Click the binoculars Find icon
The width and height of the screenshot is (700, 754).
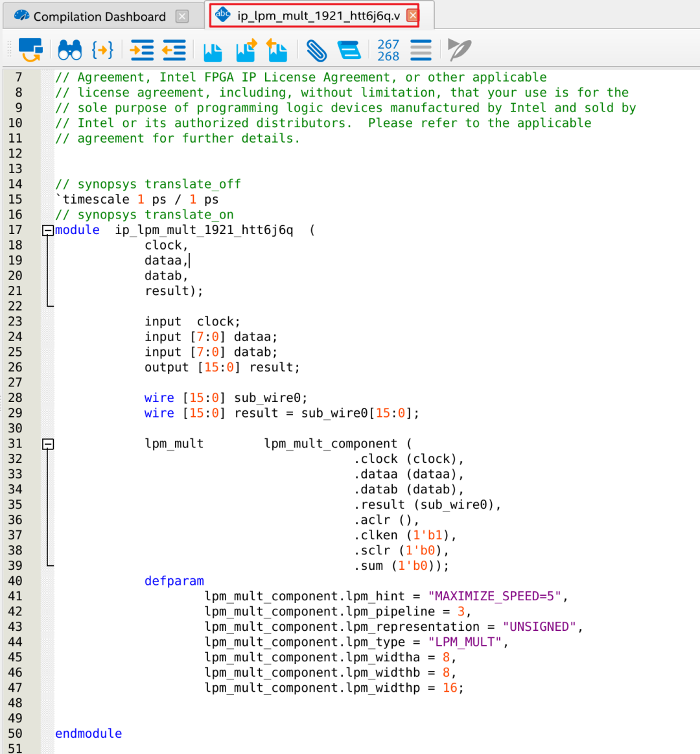tap(70, 50)
